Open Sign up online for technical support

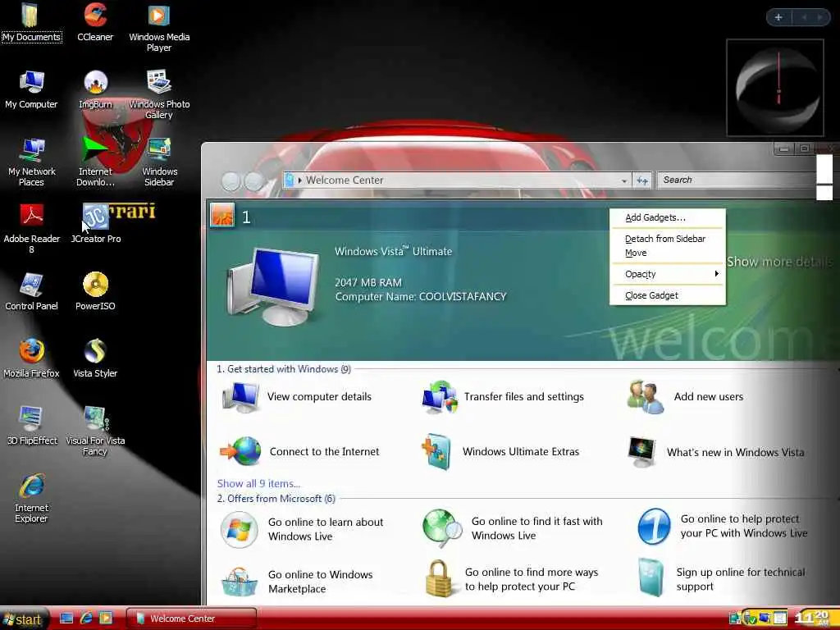(722, 578)
